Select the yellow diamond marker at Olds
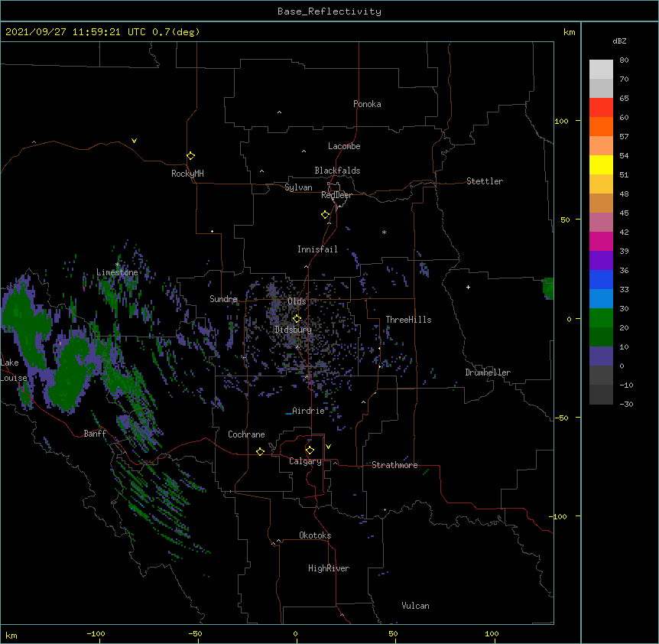 (297, 319)
